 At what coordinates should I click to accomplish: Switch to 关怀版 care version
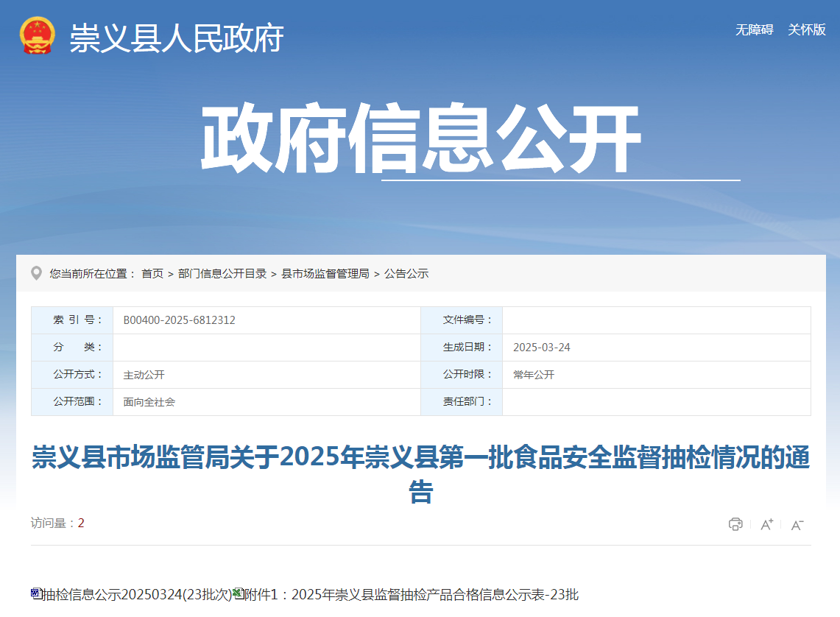click(806, 29)
